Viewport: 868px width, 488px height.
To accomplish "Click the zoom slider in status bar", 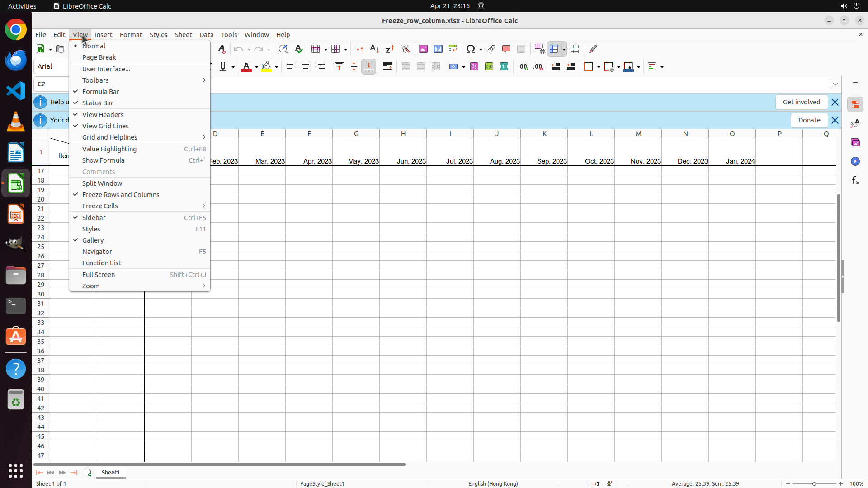I will 814,484.
